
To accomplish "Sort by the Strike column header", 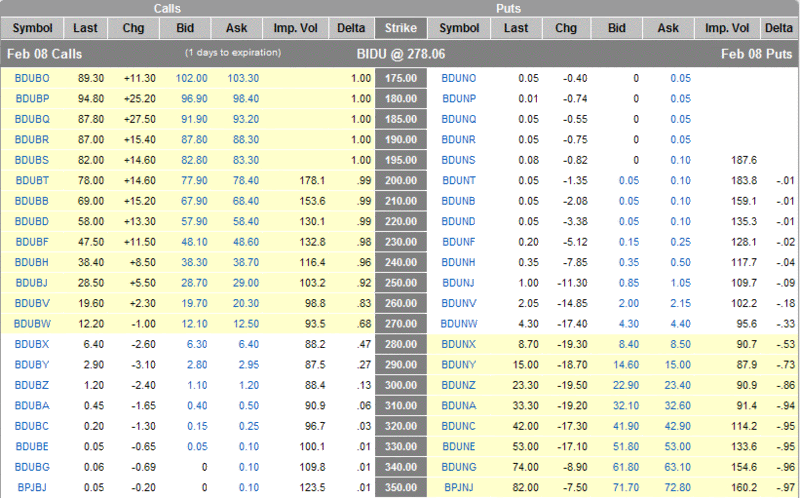I will (x=401, y=28).
